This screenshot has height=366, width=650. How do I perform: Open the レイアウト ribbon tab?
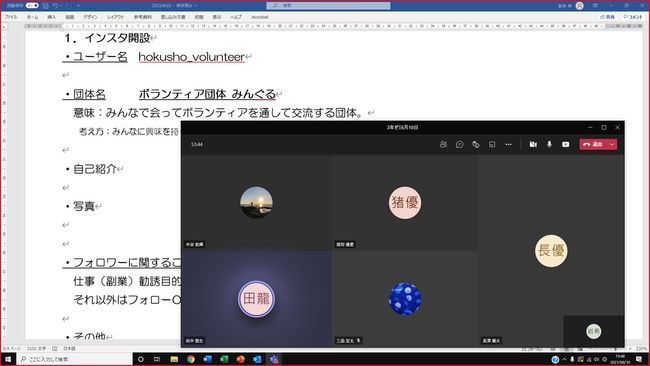pyautogui.click(x=115, y=17)
